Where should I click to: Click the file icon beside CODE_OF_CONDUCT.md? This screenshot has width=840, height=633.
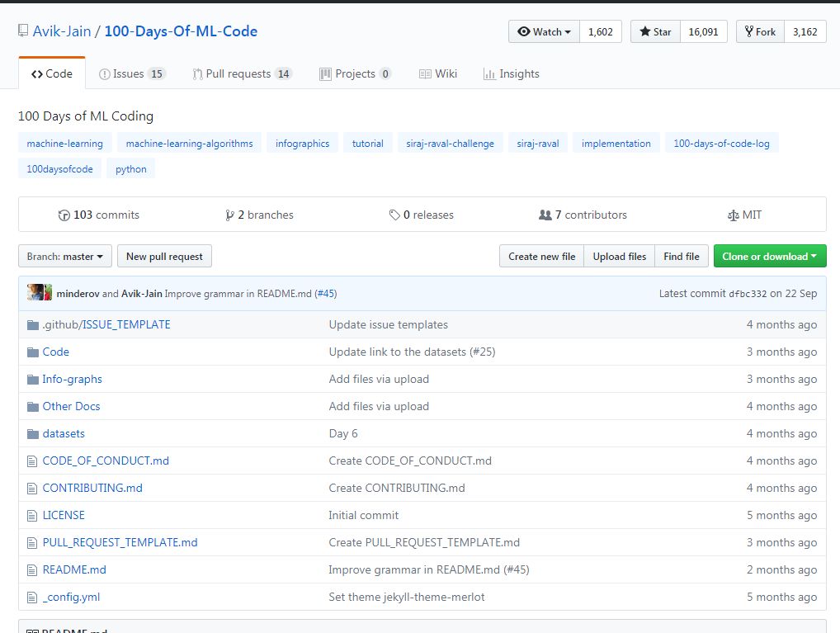point(32,461)
